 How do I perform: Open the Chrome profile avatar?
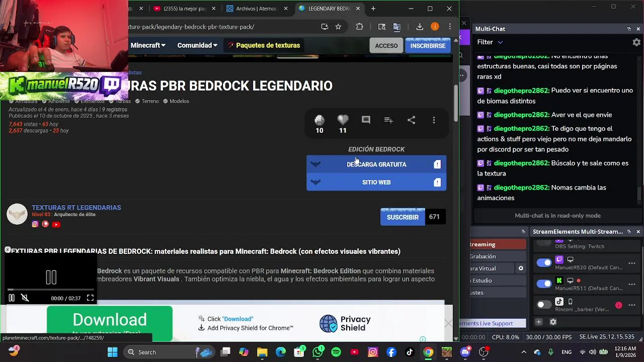435,27
